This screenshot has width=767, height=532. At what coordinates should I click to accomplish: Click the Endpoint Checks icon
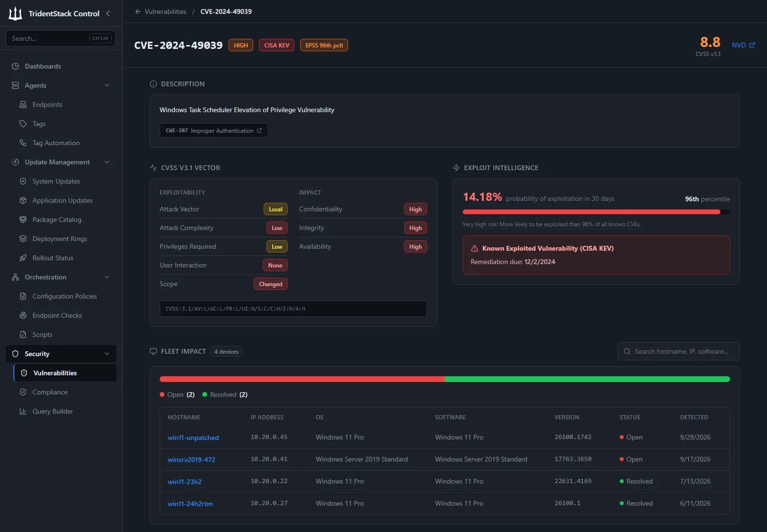point(23,315)
